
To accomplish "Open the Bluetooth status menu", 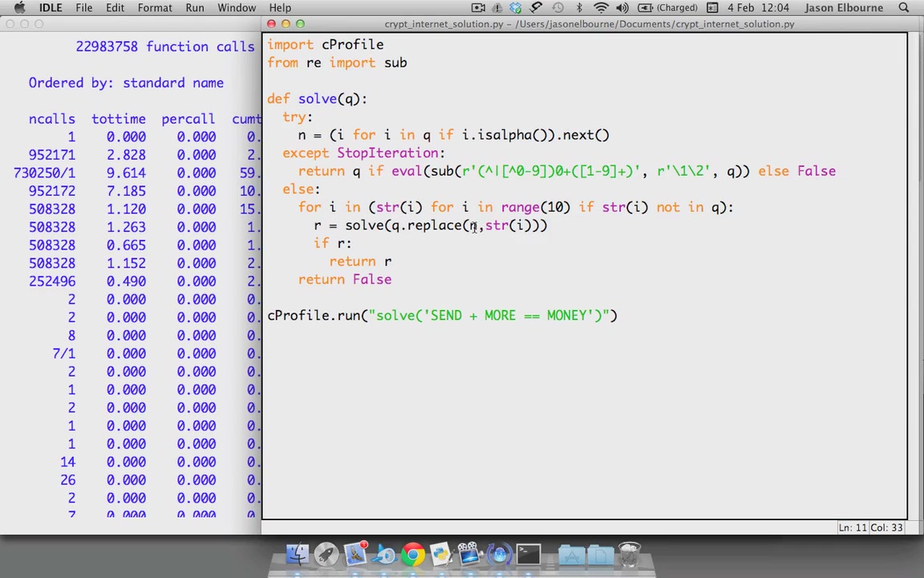I will [x=579, y=8].
